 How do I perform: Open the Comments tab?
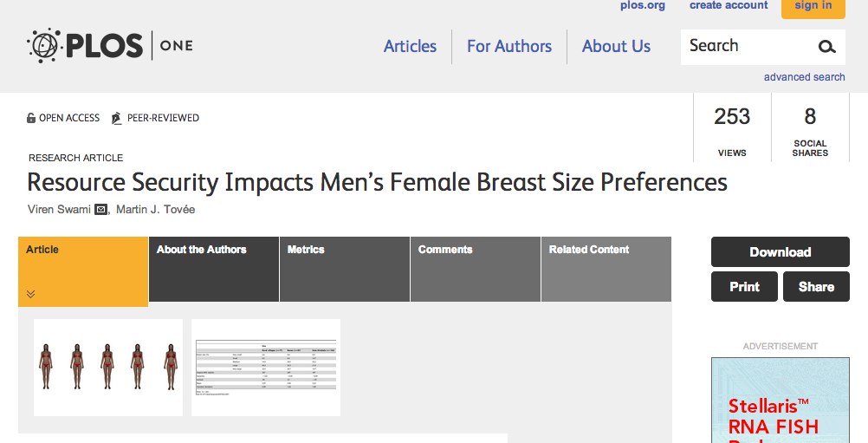(476, 269)
